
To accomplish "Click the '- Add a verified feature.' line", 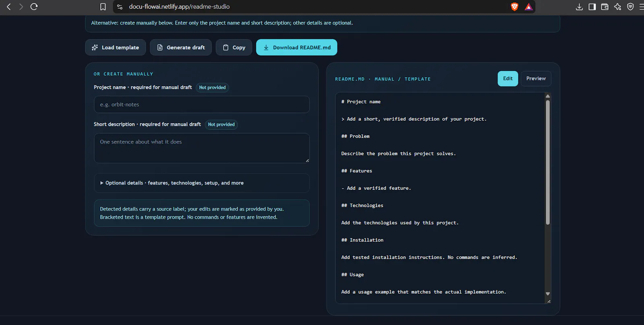I will pos(376,188).
